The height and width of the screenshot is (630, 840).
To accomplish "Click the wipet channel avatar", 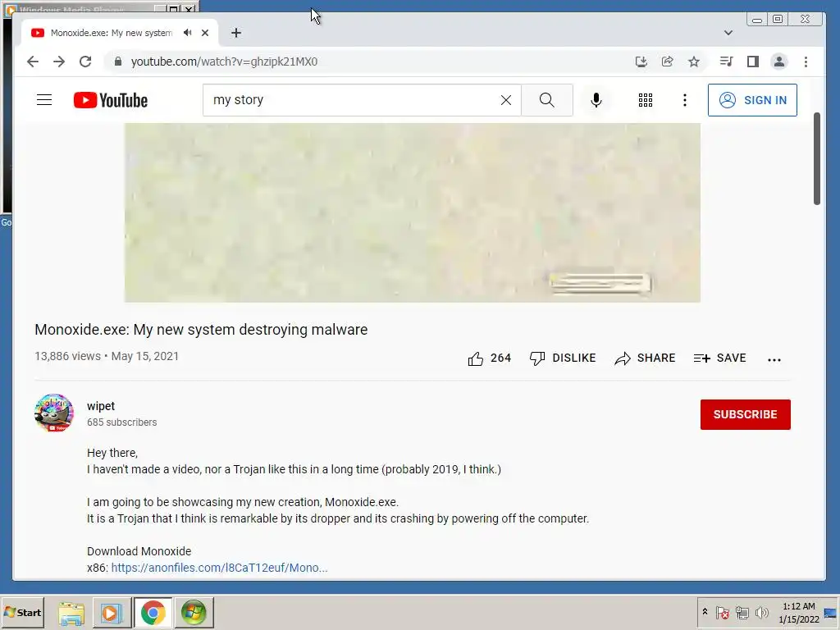I will (53, 413).
